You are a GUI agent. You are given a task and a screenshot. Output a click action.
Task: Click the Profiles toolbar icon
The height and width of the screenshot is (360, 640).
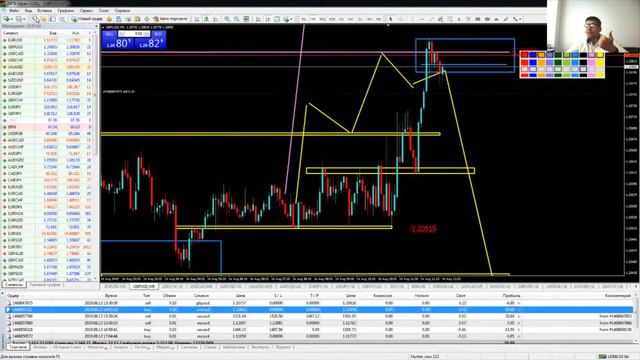pyautogui.click(x=19, y=19)
